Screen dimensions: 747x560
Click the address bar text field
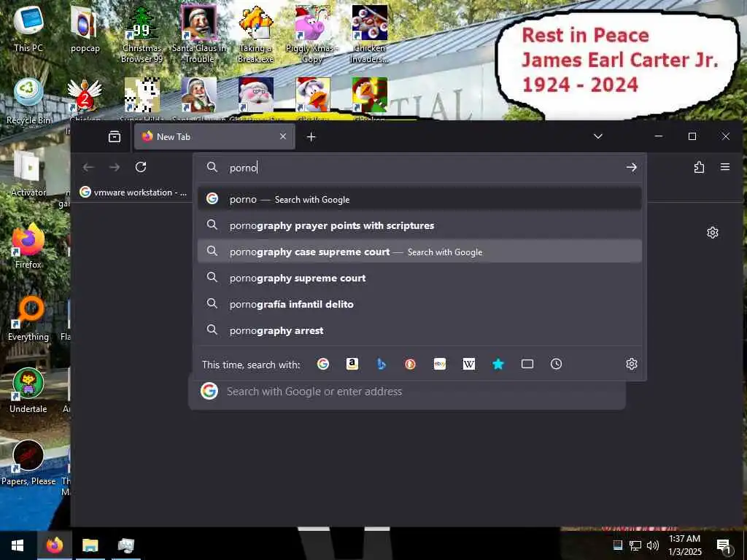[x=419, y=168]
